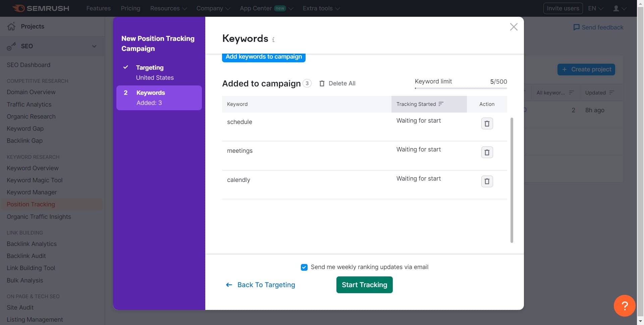
Task: Open the Pricing menu item
Action: point(130,8)
